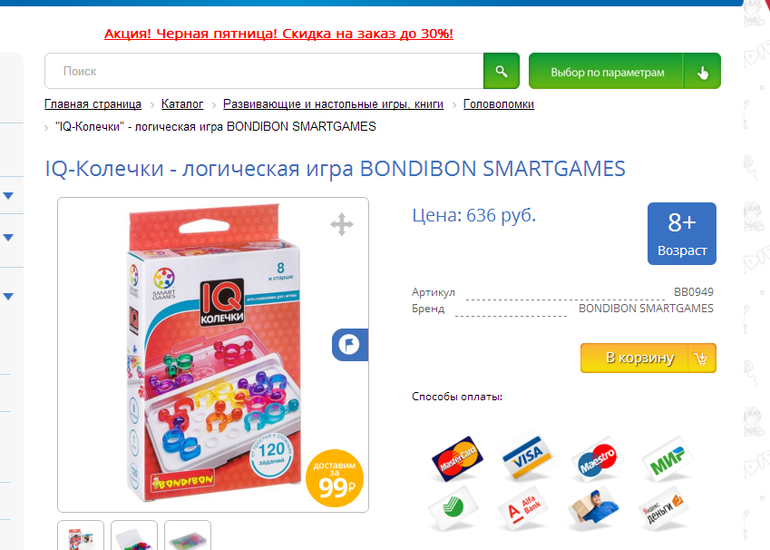Viewport: 770px width, 550px height.
Task: Click the Maestro payment icon
Action: click(597, 459)
